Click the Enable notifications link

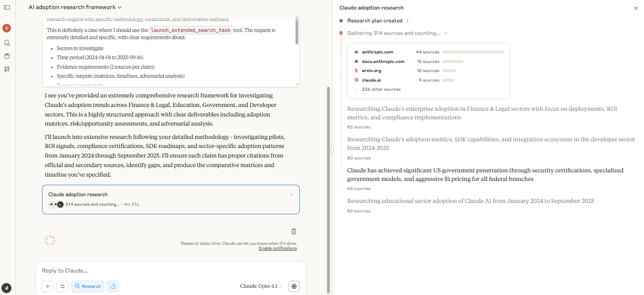(277, 248)
